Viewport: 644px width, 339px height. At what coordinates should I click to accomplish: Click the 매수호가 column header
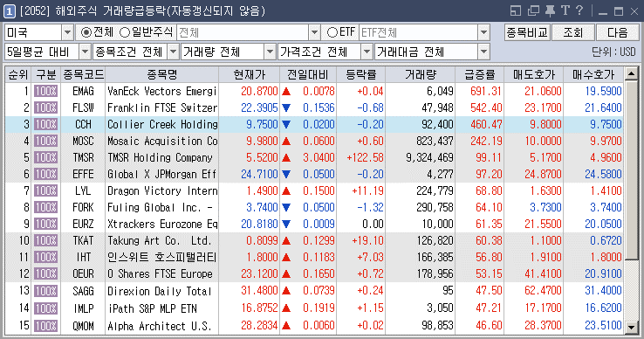point(593,74)
